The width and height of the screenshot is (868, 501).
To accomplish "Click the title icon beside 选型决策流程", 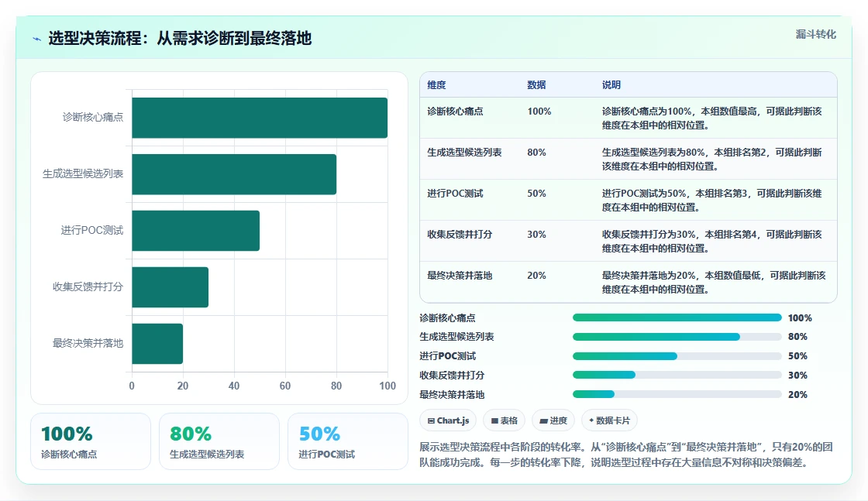I will click(37, 39).
